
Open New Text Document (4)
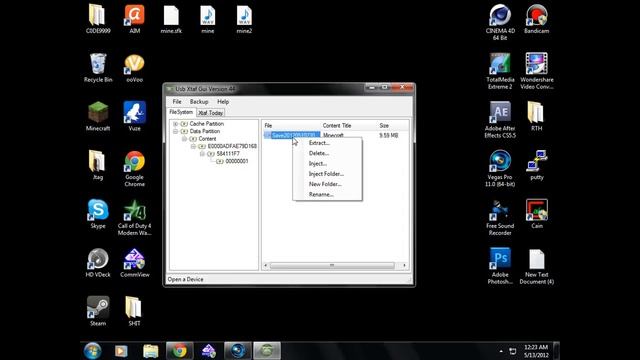point(536,266)
